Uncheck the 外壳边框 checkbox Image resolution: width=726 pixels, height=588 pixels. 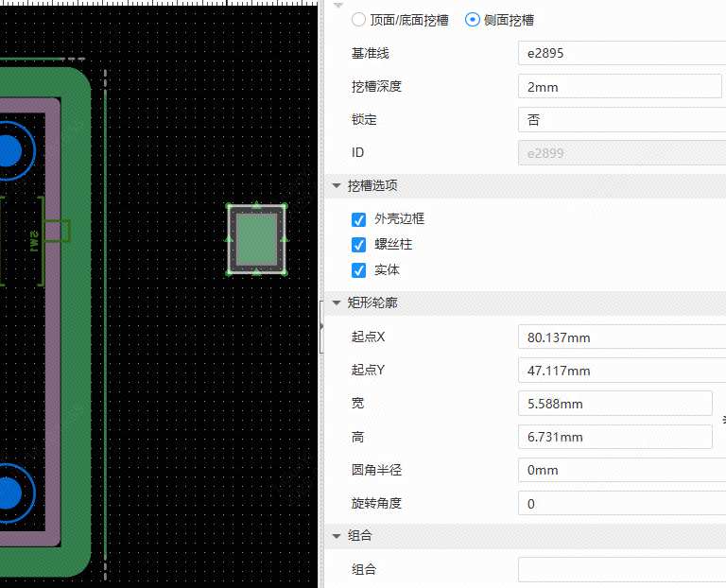[x=358, y=219]
